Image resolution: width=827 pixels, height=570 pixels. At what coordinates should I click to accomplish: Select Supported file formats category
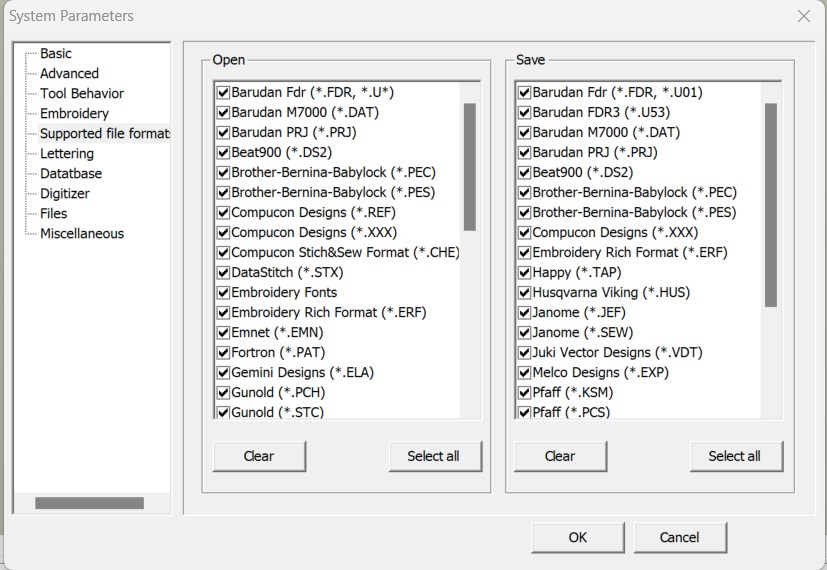pos(104,133)
